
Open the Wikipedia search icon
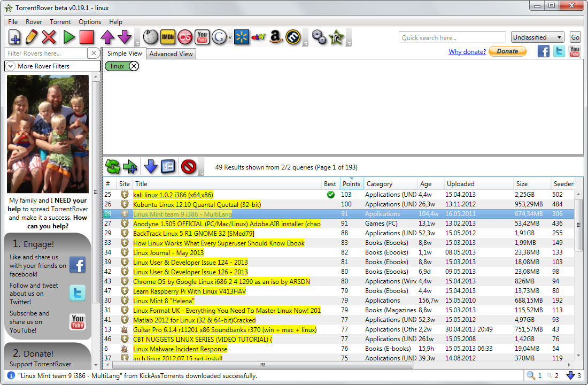click(150, 37)
